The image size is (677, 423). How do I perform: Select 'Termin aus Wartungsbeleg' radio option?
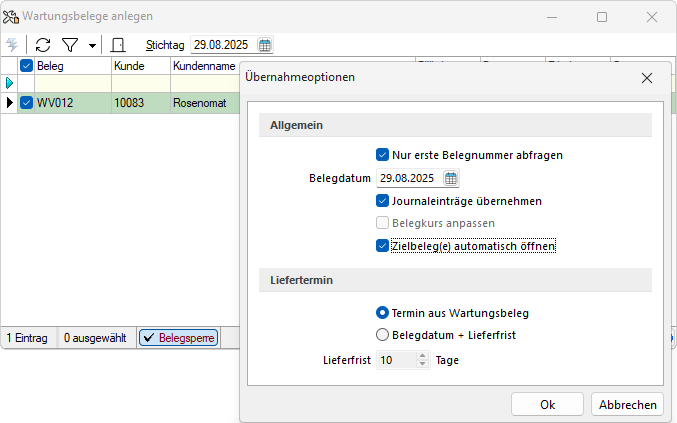(x=382, y=313)
